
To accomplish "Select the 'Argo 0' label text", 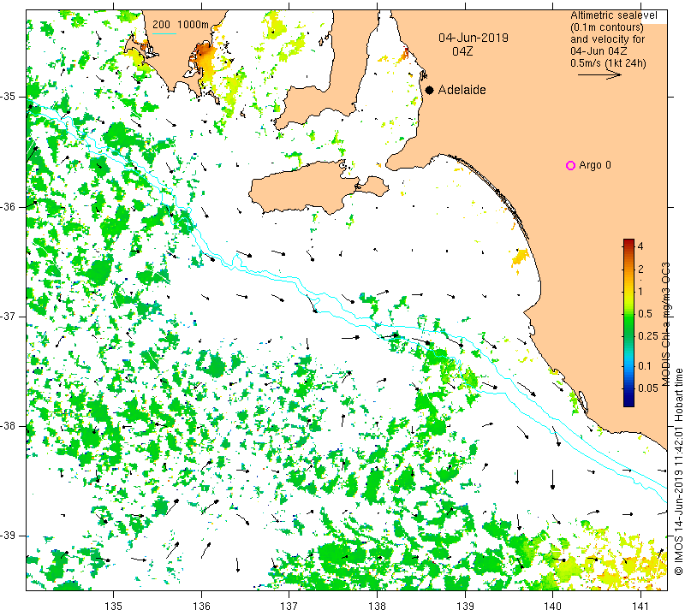I will pyautogui.click(x=594, y=165).
